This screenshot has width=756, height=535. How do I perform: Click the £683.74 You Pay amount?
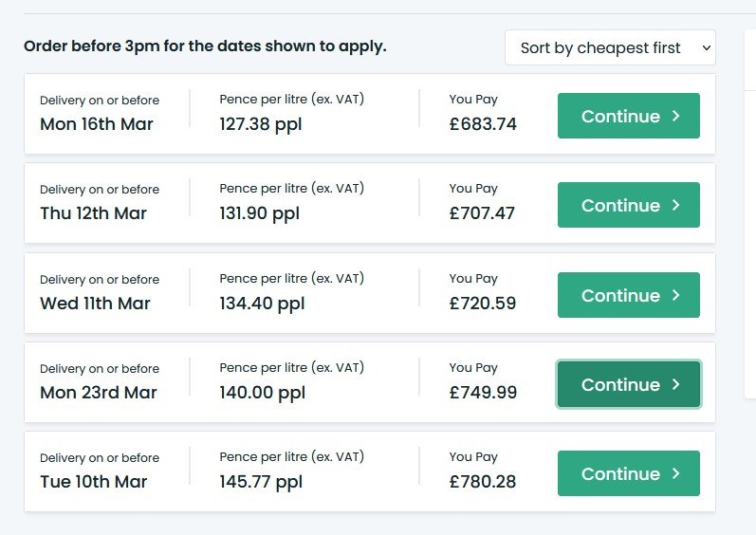pos(483,124)
